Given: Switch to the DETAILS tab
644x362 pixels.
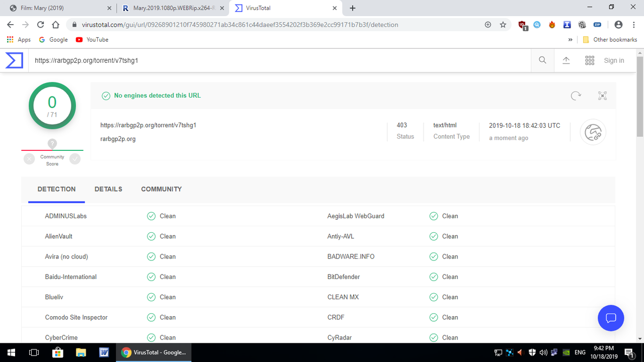Looking at the screenshot, I should [x=108, y=189].
